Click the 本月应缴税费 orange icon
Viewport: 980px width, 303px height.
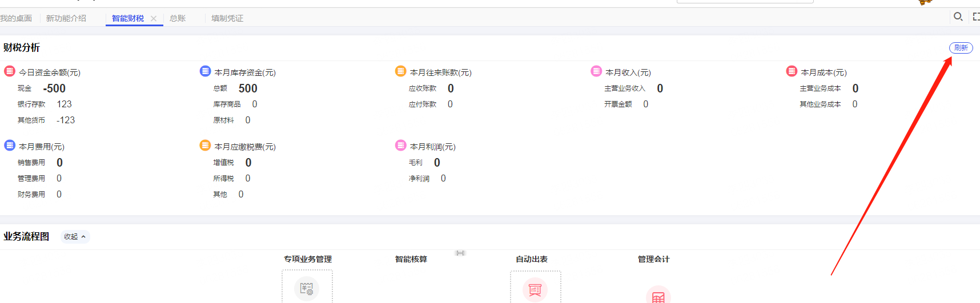205,146
